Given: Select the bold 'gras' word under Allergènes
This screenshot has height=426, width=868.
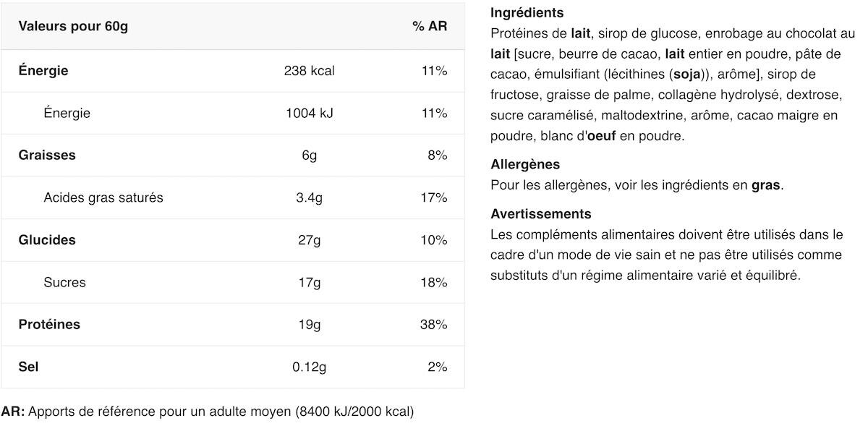Looking at the screenshot, I should tap(766, 186).
